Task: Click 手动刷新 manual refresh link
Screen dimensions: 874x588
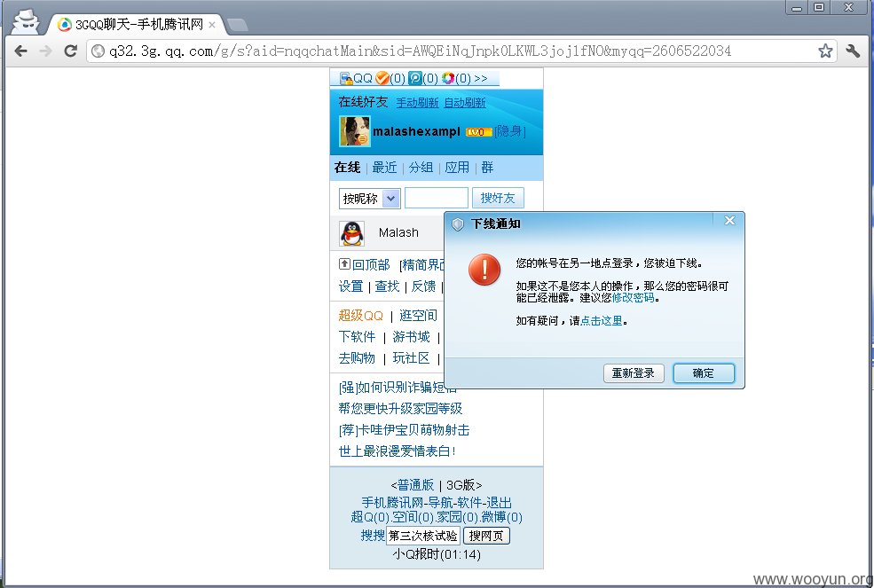Action: point(418,103)
